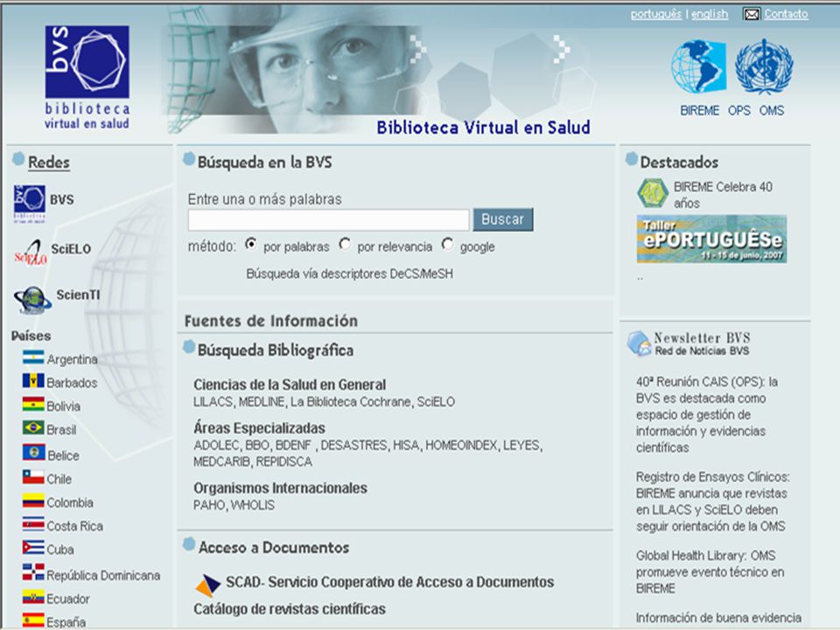Open the OPS text link
The width and height of the screenshot is (840, 630).
(738, 111)
